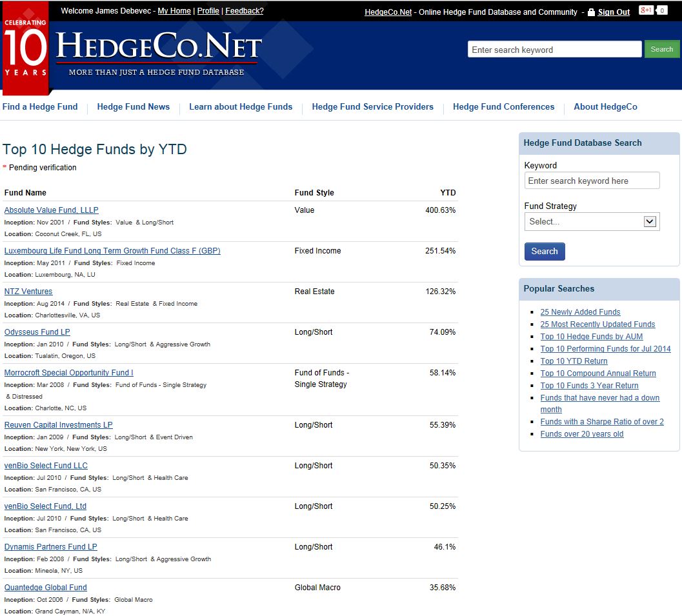Screen dimensions: 682x616
Task: Focus the header search keyword field
Action: pyautogui.click(x=554, y=50)
